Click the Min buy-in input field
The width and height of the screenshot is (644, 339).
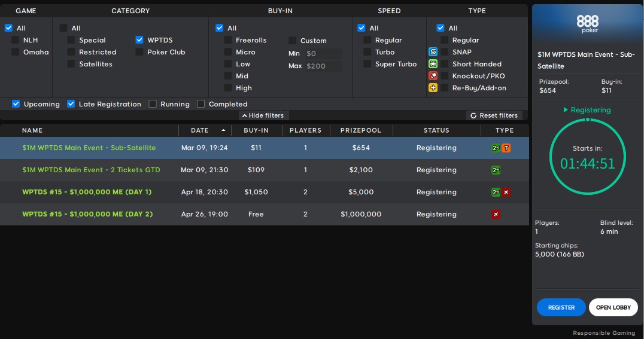(x=323, y=53)
